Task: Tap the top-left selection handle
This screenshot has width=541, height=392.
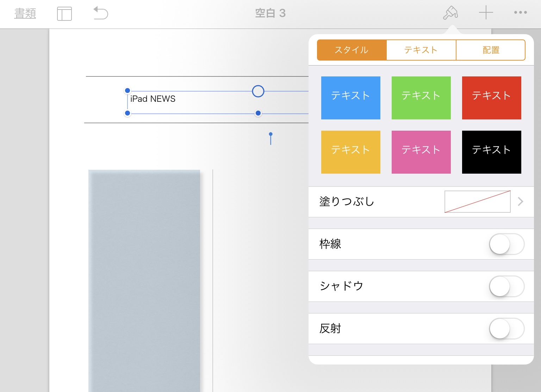Action: coord(128,91)
